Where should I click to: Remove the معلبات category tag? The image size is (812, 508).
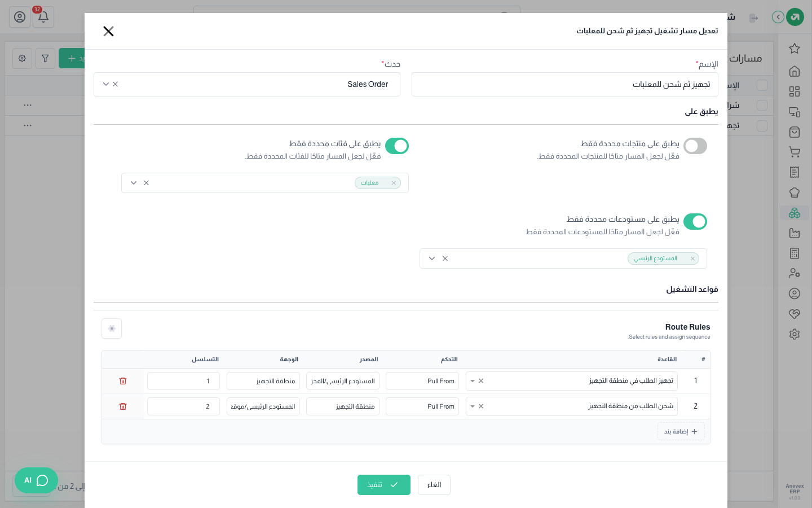[x=394, y=183]
